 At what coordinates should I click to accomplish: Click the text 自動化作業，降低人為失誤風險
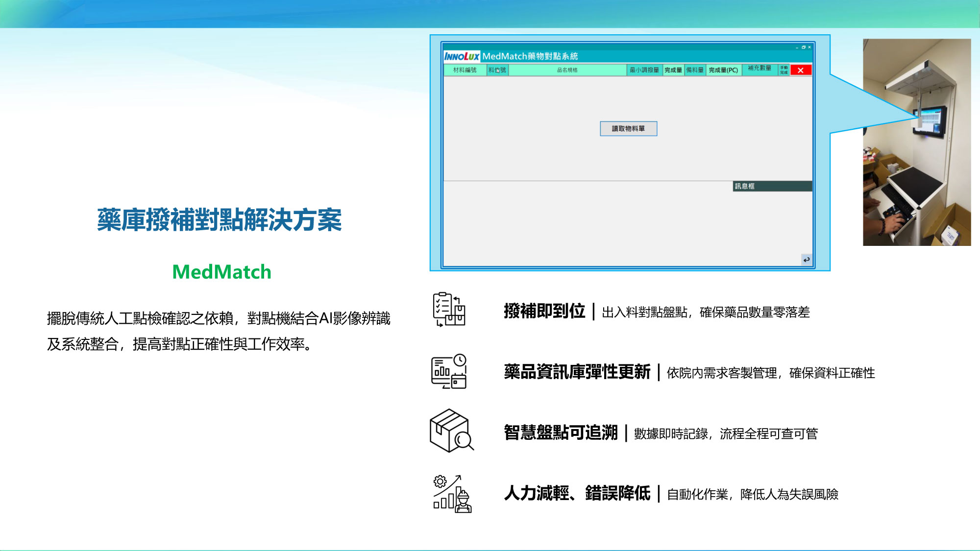(x=753, y=495)
